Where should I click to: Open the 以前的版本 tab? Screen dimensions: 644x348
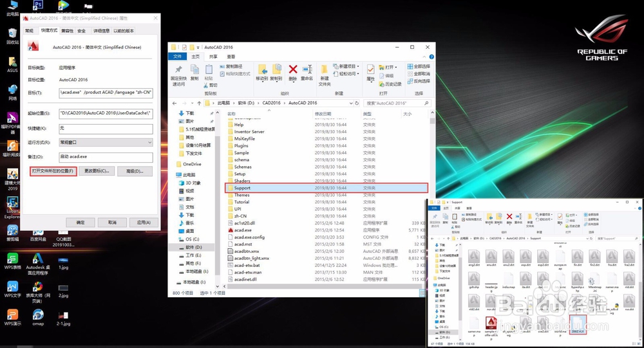click(x=124, y=31)
